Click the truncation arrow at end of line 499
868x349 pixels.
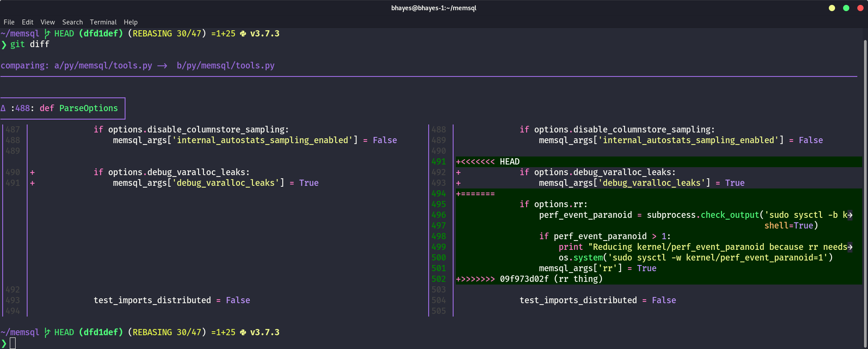tap(850, 247)
